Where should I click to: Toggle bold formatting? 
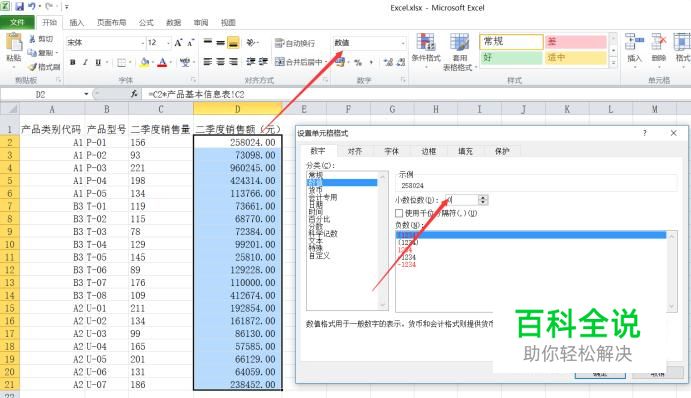(73, 63)
